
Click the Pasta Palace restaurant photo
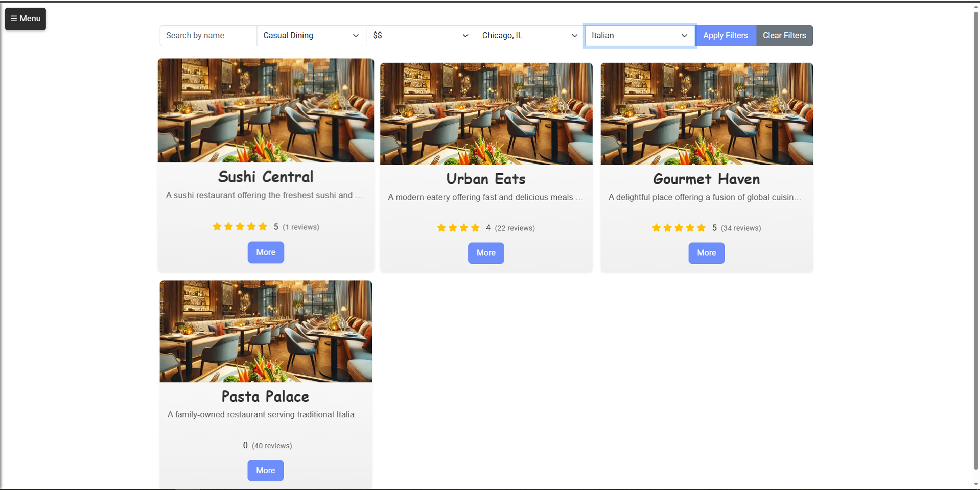(x=266, y=331)
